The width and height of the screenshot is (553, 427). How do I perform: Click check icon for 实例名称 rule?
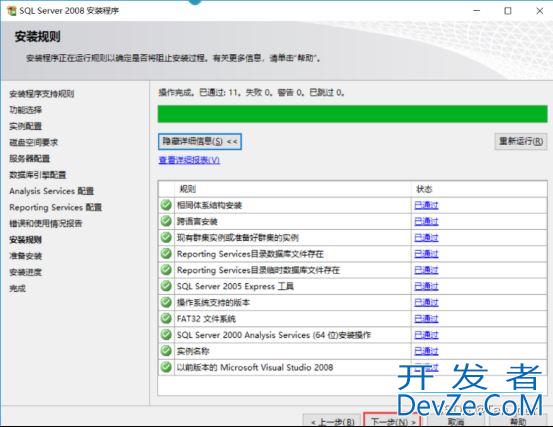pos(166,351)
